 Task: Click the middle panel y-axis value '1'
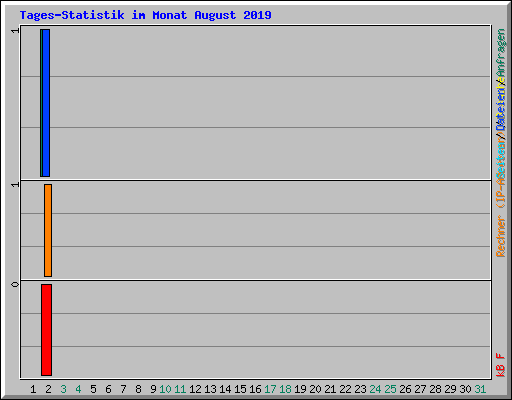point(15,185)
